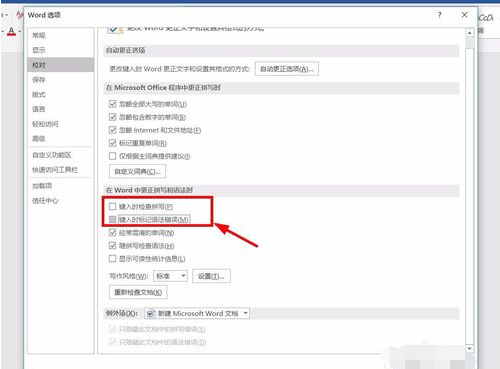The image size is (500, 369).
Task: Click the 在 Word 中更正拼写和语法时 header
Action: 149,190
